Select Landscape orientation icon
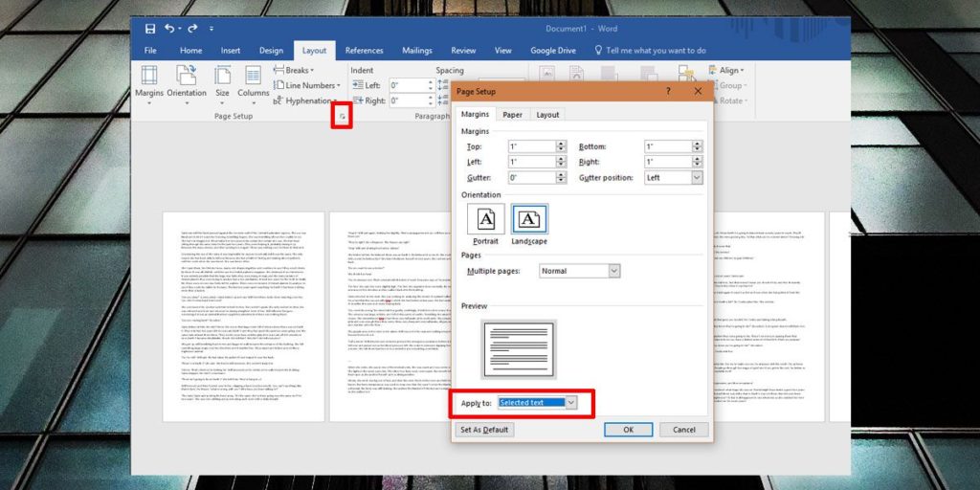Viewport: 980px width, 490px height. (x=529, y=222)
